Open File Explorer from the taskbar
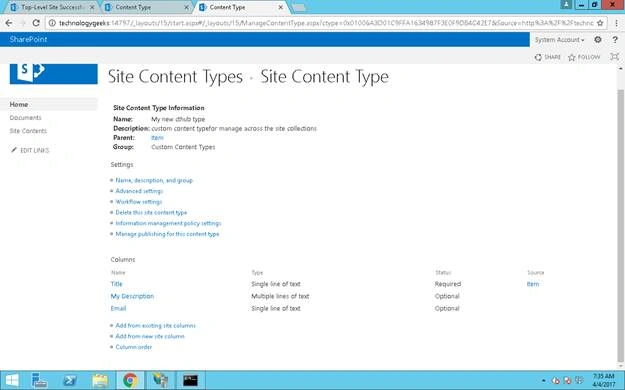The width and height of the screenshot is (625, 390). pos(100,380)
